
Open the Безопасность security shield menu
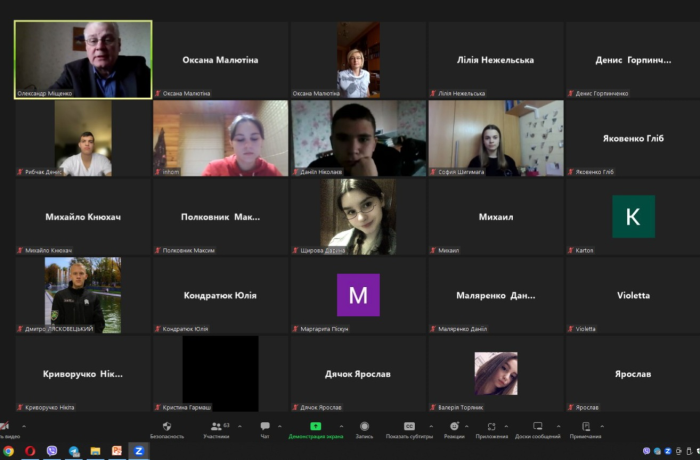167,430
